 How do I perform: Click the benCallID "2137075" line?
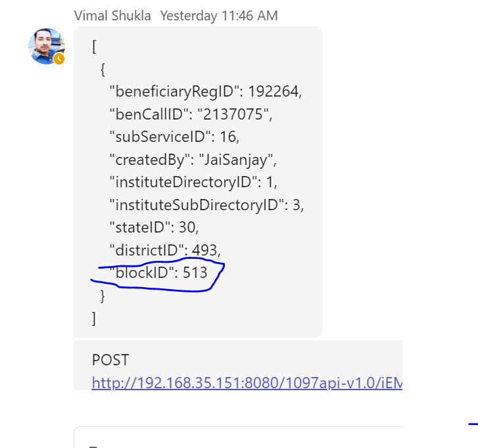[x=191, y=114]
